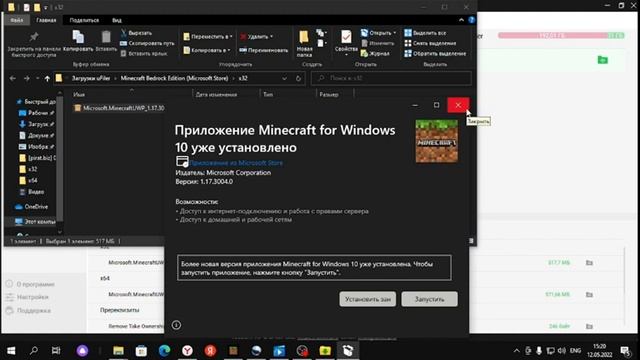This screenshot has height=360, width=640.
Task: Sort by Имя column header
Action: tap(79, 94)
